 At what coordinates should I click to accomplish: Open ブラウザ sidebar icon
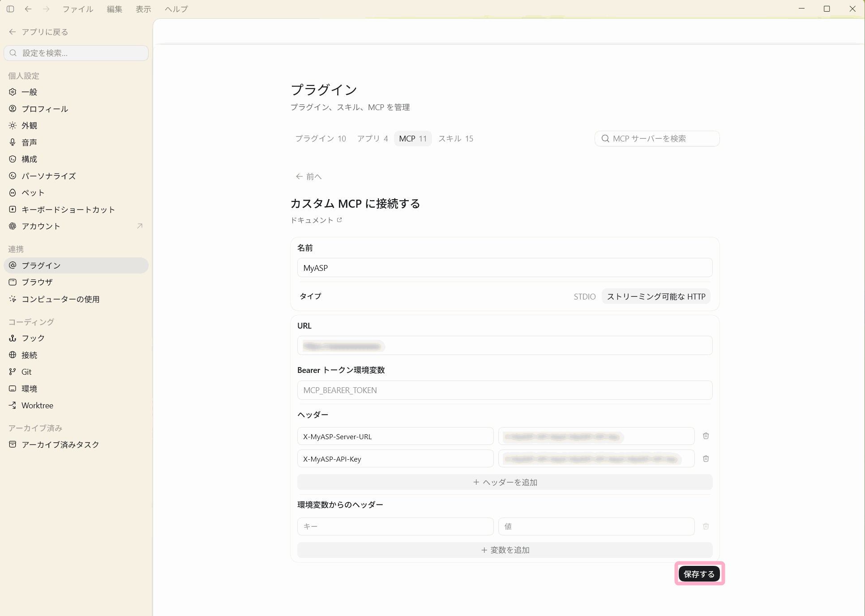[13, 282]
